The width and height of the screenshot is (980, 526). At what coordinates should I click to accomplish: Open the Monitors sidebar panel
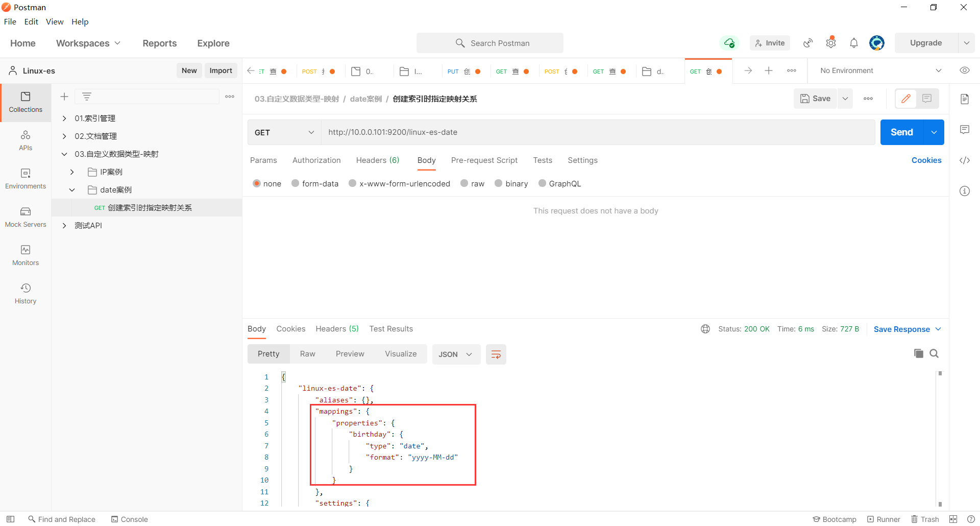coord(26,255)
